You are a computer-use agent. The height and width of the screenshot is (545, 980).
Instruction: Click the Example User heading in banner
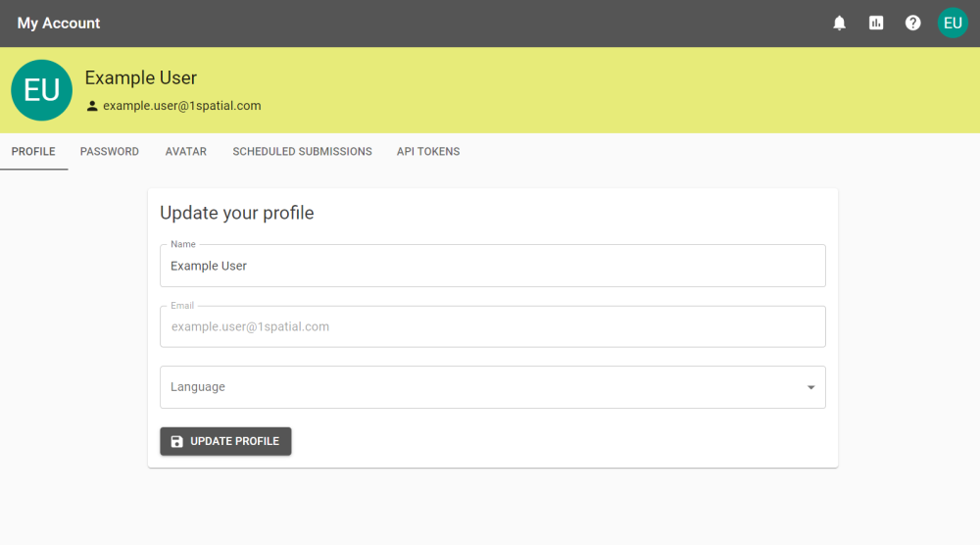[x=140, y=77]
